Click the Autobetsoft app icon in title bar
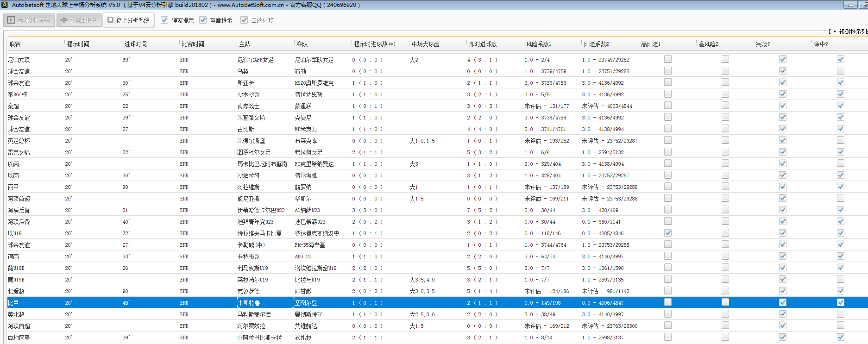Screen dimensions: 868x344 click(5, 5)
